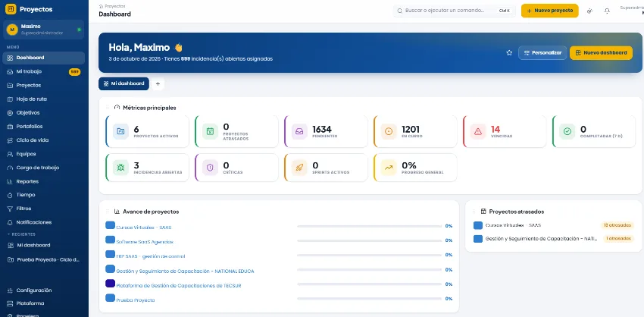Click the Carga de trabajo gauge icon
This screenshot has height=317, width=644.
(11, 168)
